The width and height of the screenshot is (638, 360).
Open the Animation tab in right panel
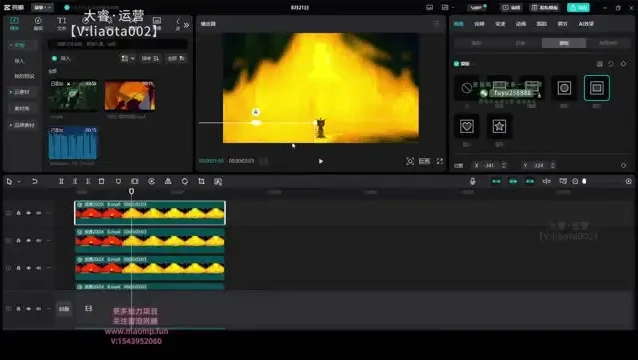tap(521, 24)
